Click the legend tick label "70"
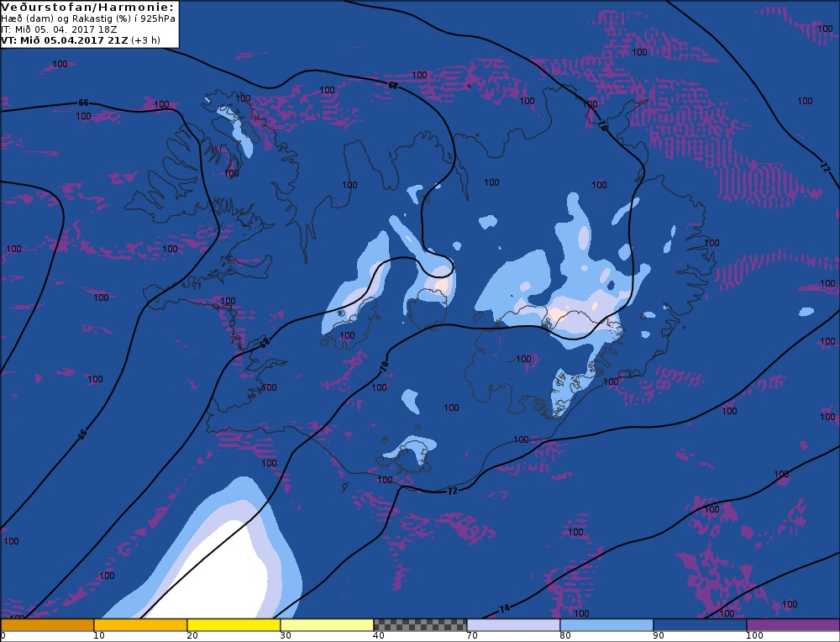The image size is (840, 642). point(471,636)
